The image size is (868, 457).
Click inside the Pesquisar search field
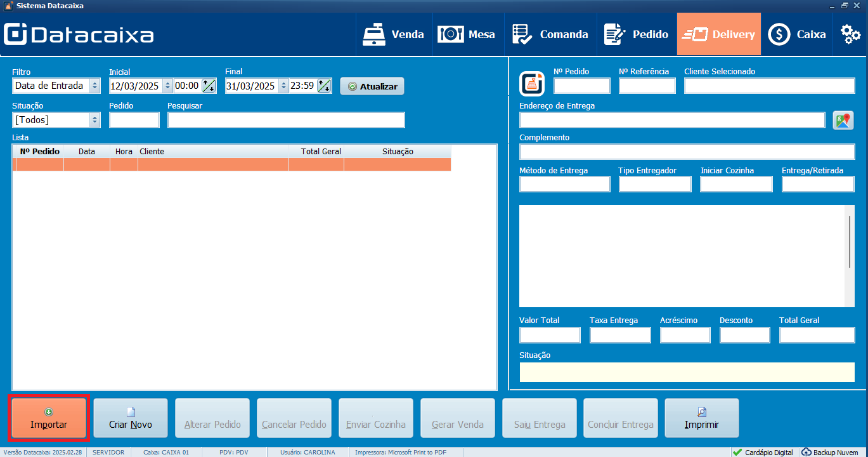coord(285,119)
